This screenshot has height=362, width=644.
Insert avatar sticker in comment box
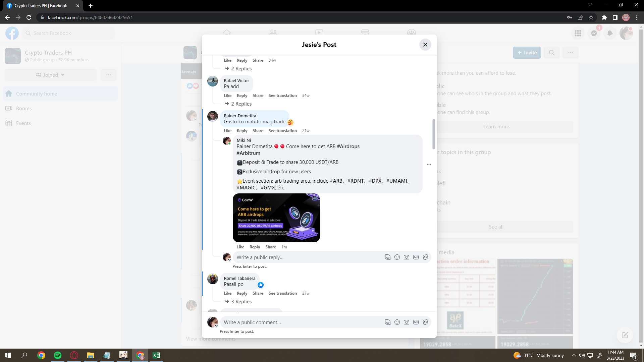click(387, 322)
